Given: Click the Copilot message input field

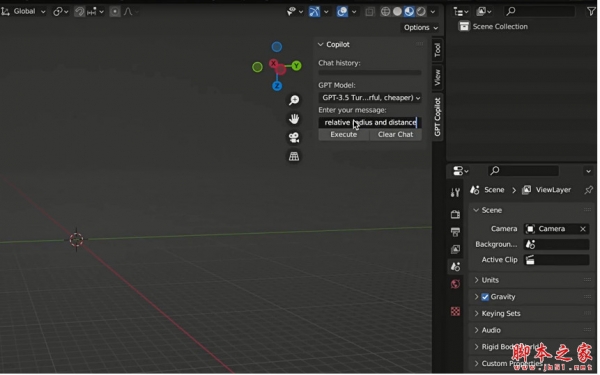Looking at the screenshot, I should point(370,123).
